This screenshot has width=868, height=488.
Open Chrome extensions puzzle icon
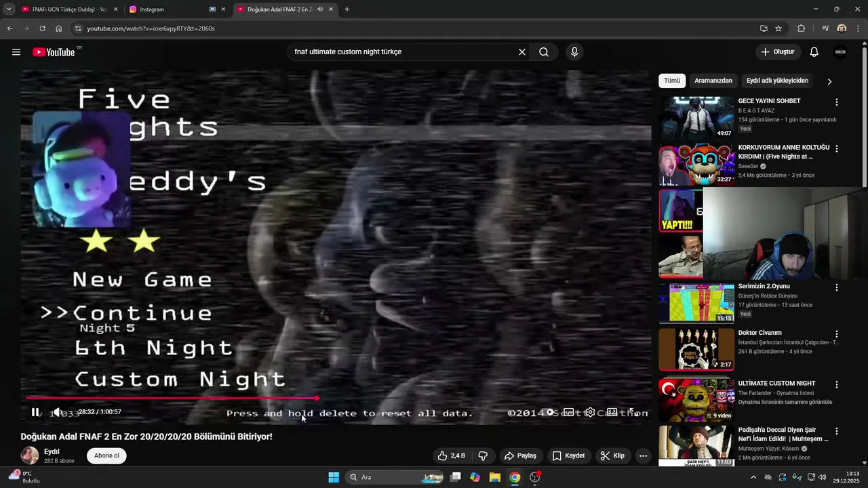coord(802,28)
